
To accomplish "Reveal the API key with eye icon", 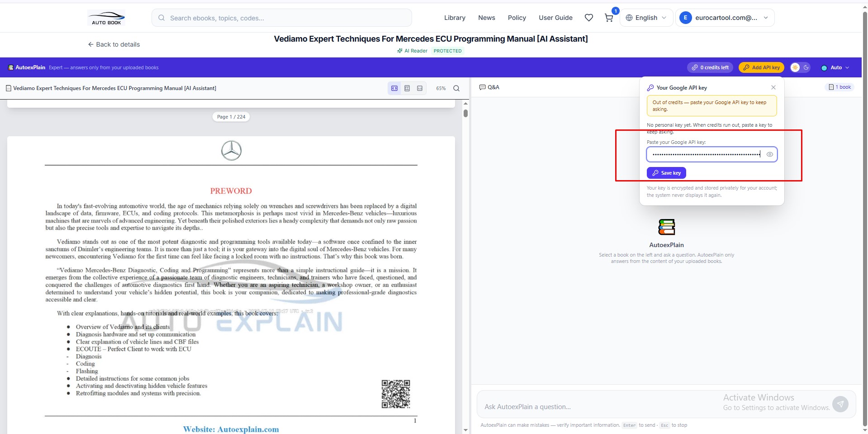I will coord(769,154).
